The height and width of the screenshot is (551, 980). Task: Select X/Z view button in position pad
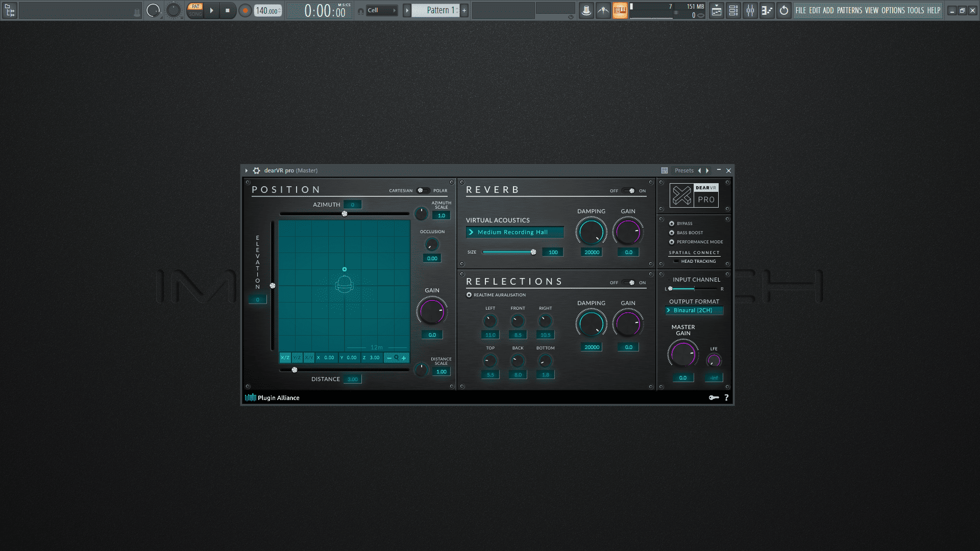285,358
